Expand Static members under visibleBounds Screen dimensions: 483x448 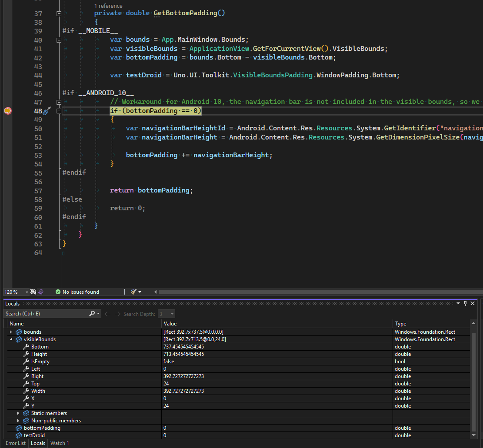pos(18,413)
